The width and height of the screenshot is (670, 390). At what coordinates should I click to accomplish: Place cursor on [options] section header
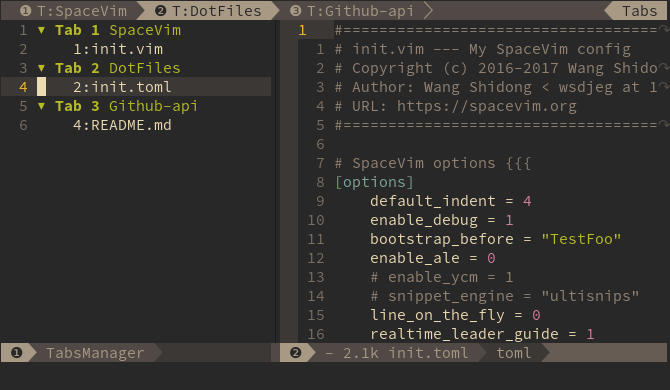374,182
